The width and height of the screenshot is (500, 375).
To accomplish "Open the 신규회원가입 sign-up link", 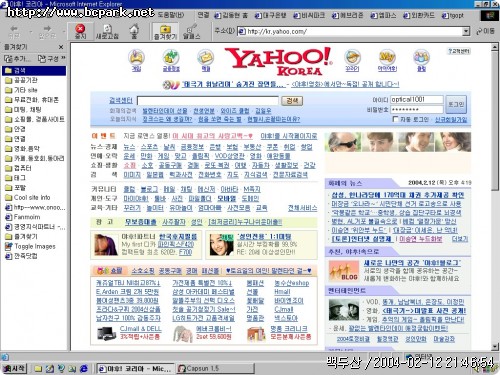I will coord(451,119).
